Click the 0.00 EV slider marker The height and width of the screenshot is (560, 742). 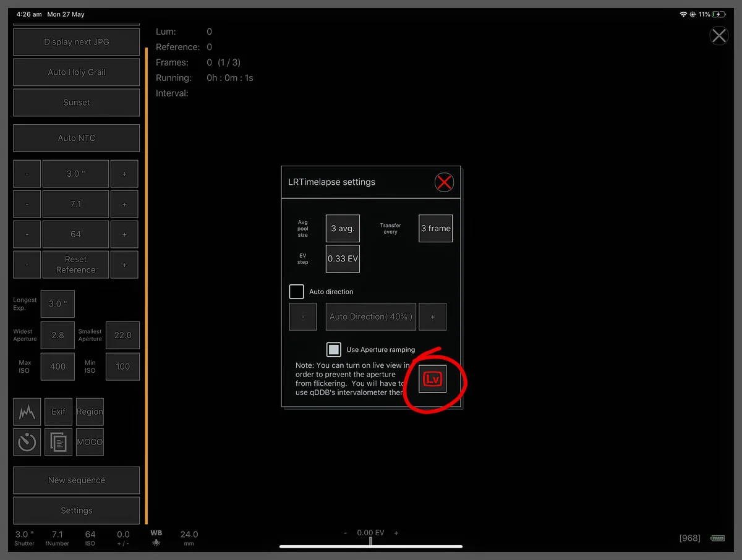click(x=370, y=540)
